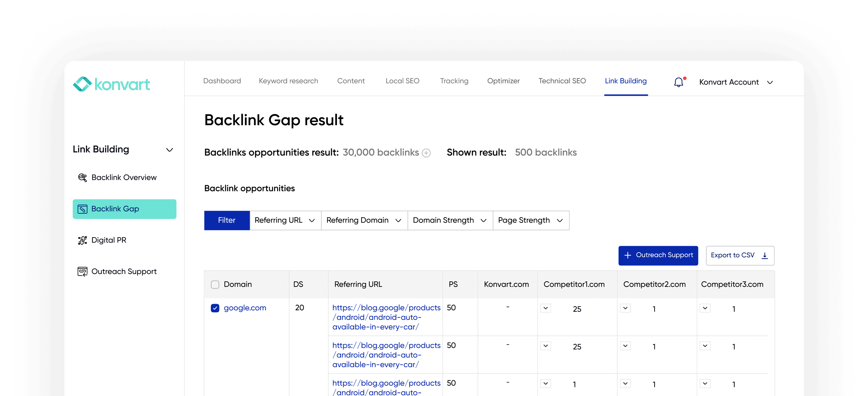Uncheck the google.com row checkbox
The width and height of the screenshot is (868, 396).
tap(215, 308)
